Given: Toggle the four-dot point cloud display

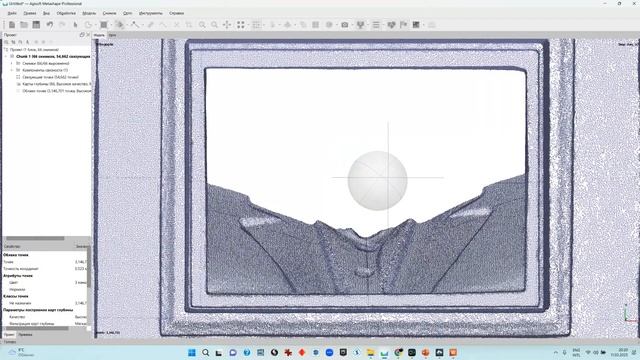Looking at the screenshot, I should point(241,25).
